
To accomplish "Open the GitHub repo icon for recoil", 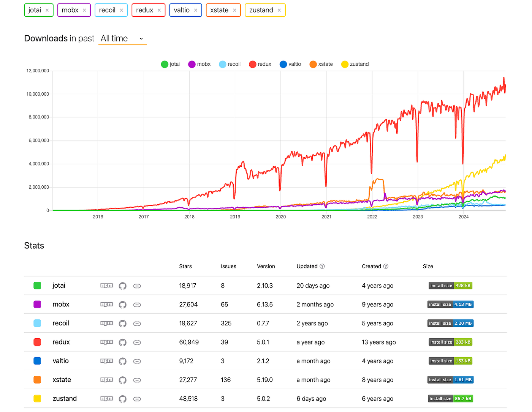I will pyautogui.click(x=122, y=324).
